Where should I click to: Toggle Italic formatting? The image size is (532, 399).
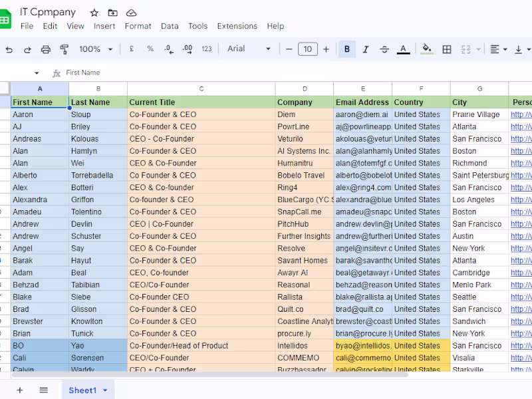point(366,49)
